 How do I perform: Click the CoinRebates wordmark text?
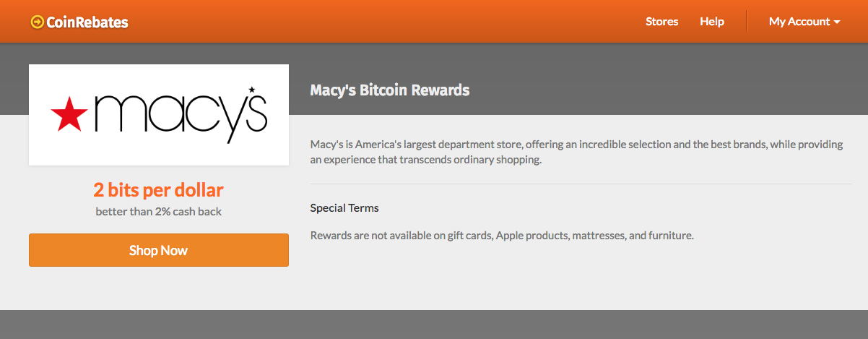coord(87,22)
